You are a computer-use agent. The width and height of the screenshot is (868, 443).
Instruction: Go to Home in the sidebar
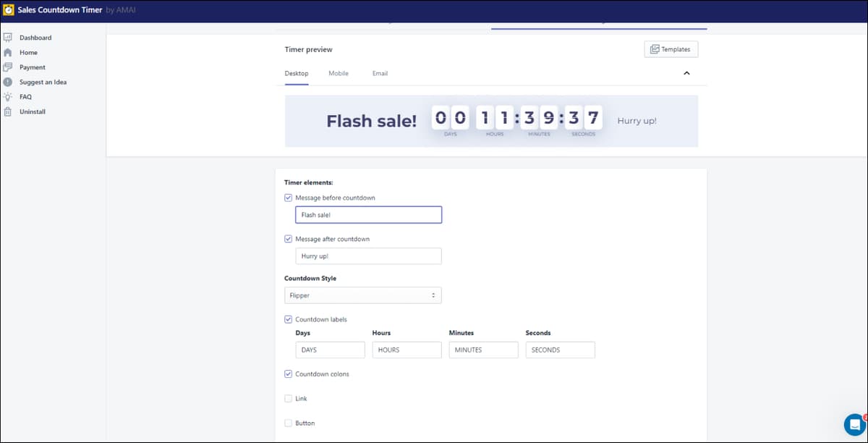(x=28, y=53)
